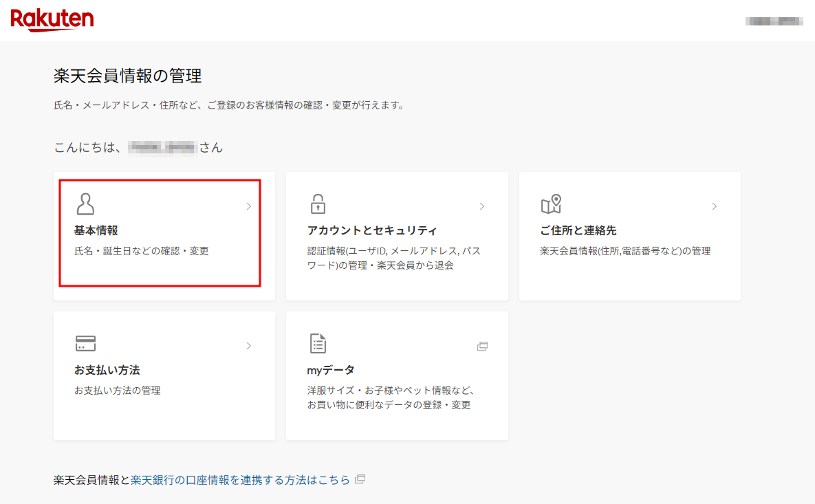The image size is (815, 504).
Task: Open the ご住所と連絡先 heading
Action: [578, 230]
